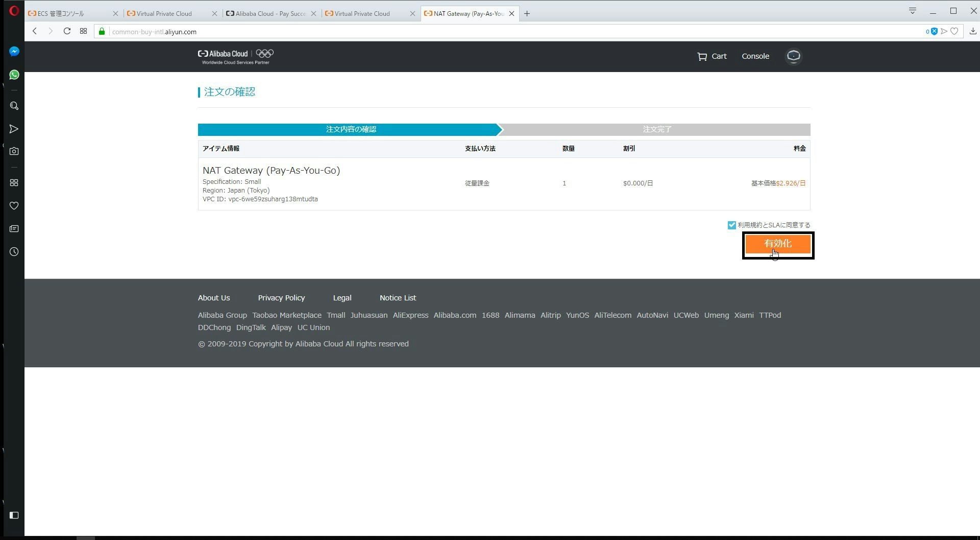This screenshot has height=540, width=980.
Task: Click the Opera menu logo
Action: [14, 11]
